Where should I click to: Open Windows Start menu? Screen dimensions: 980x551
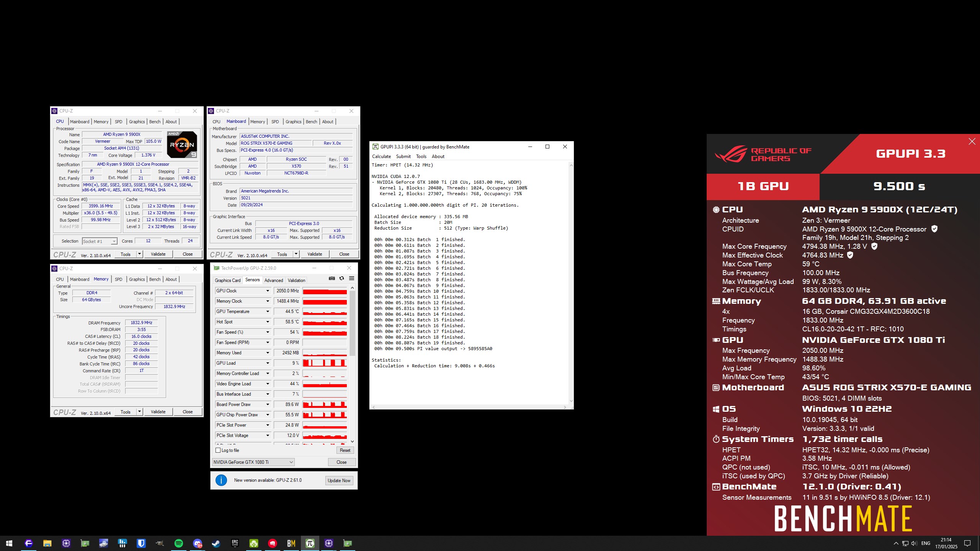point(9,543)
